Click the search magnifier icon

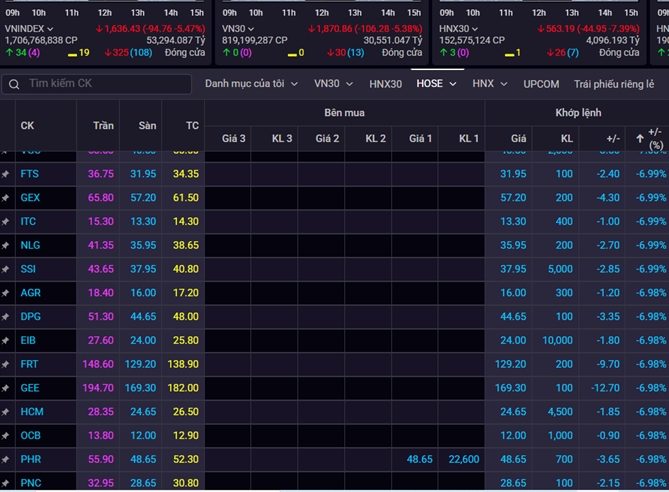point(13,84)
